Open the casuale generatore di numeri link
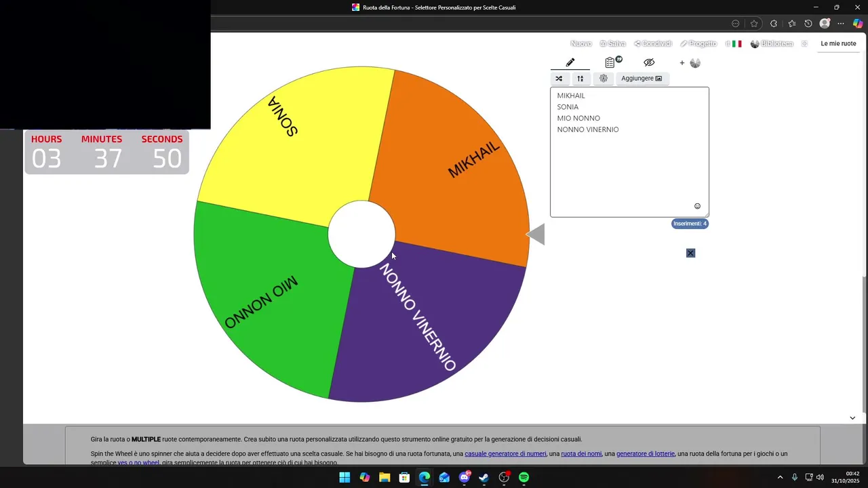The height and width of the screenshot is (488, 868). tap(505, 453)
